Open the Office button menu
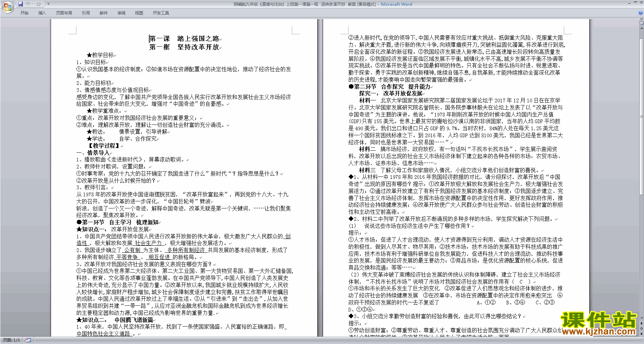644x344 pixels. coord(7,7)
